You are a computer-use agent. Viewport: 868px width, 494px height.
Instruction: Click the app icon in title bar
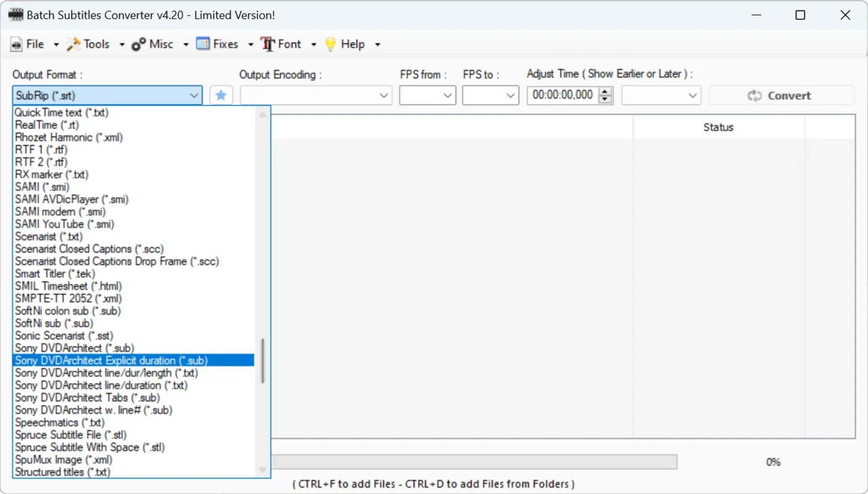15,15
